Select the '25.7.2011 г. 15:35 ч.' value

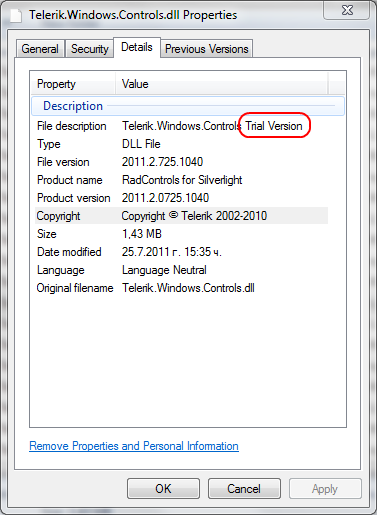(x=172, y=252)
